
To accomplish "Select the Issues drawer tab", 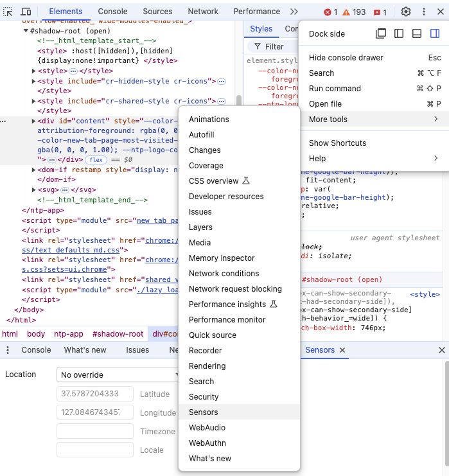I will [137, 350].
